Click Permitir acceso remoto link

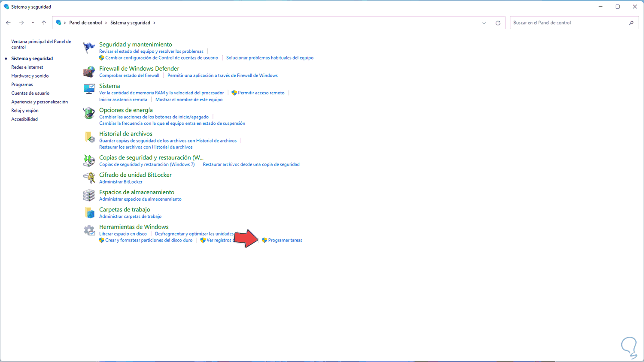261,93
